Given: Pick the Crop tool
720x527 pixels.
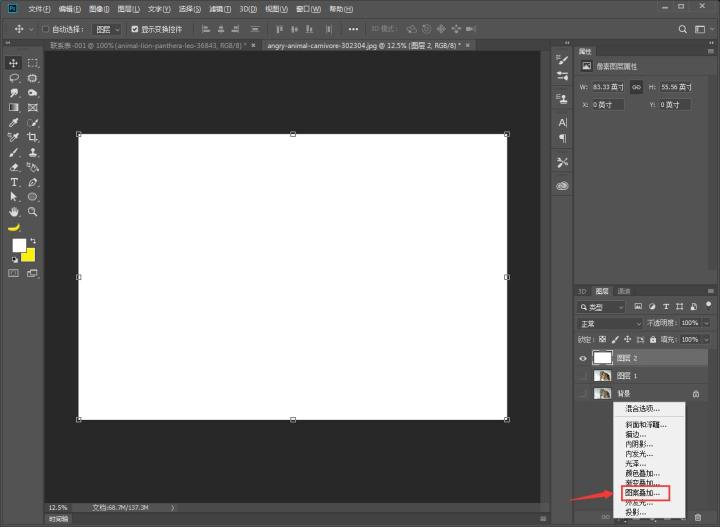Looking at the screenshot, I should click(33, 137).
